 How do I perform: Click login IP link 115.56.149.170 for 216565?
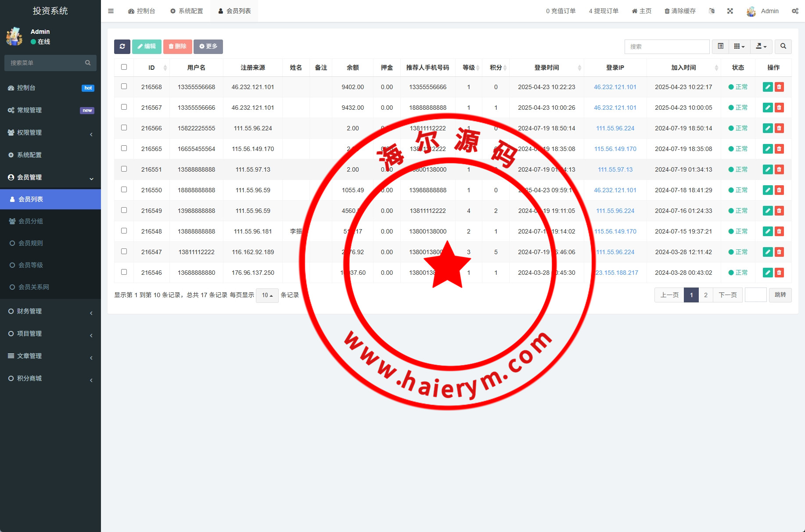pos(615,149)
